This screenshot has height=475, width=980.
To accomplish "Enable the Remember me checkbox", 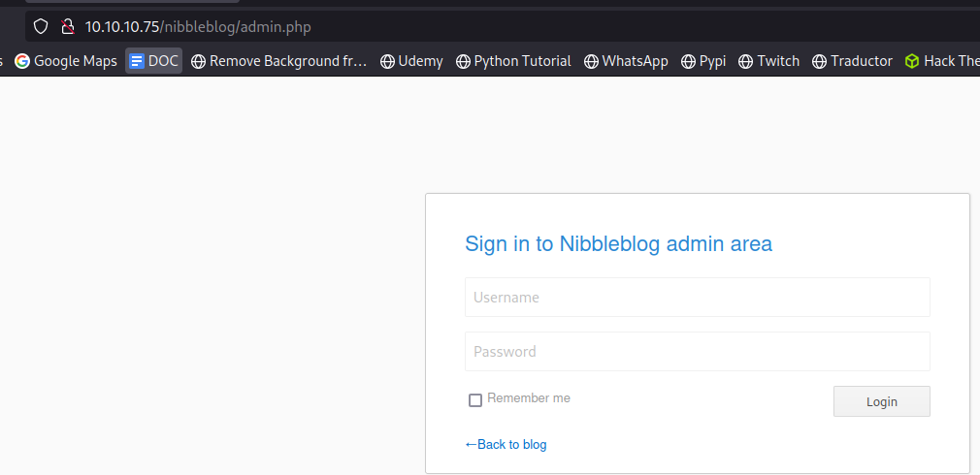I will point(475,400).
